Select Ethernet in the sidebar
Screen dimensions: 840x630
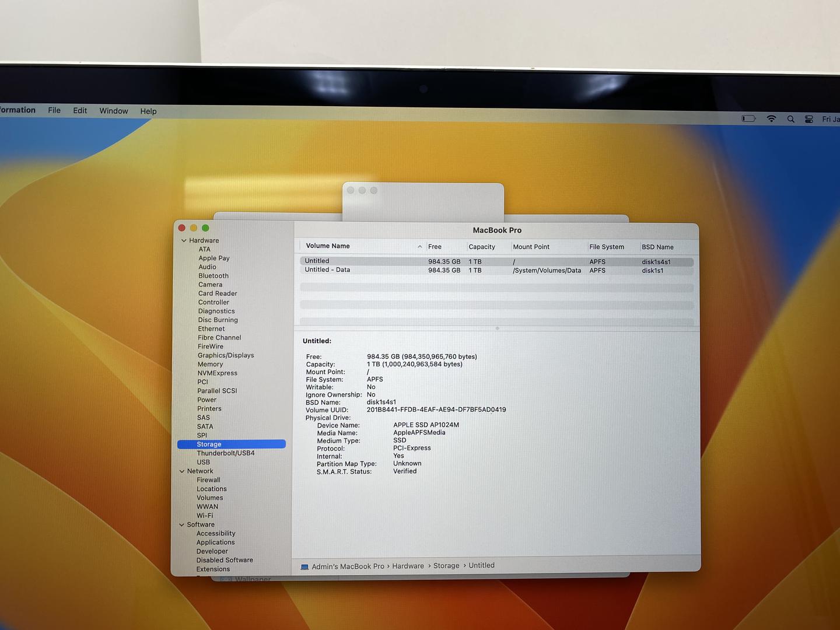[x=211, y=328]
